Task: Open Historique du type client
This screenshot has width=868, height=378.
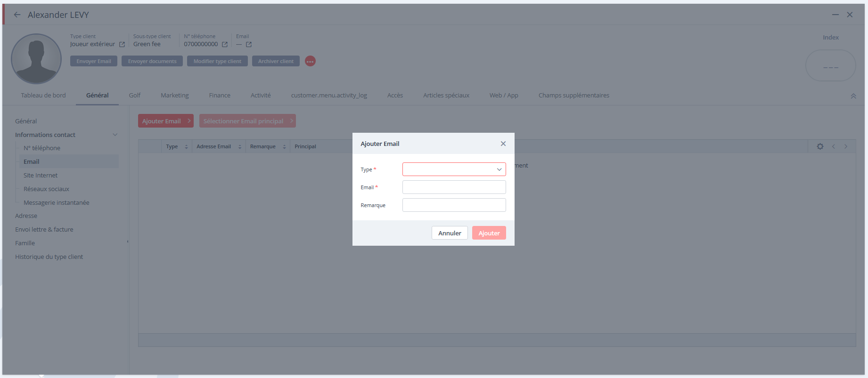Action: 49,257
